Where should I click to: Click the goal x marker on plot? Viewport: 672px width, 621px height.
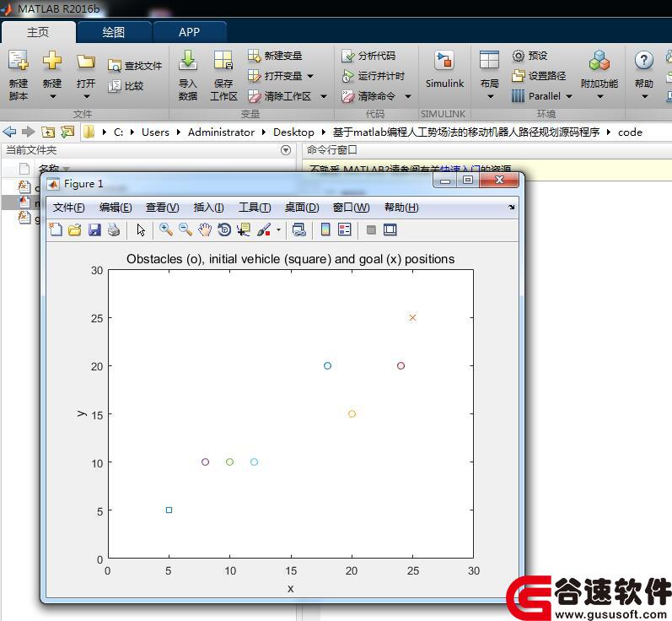point(412,318)
